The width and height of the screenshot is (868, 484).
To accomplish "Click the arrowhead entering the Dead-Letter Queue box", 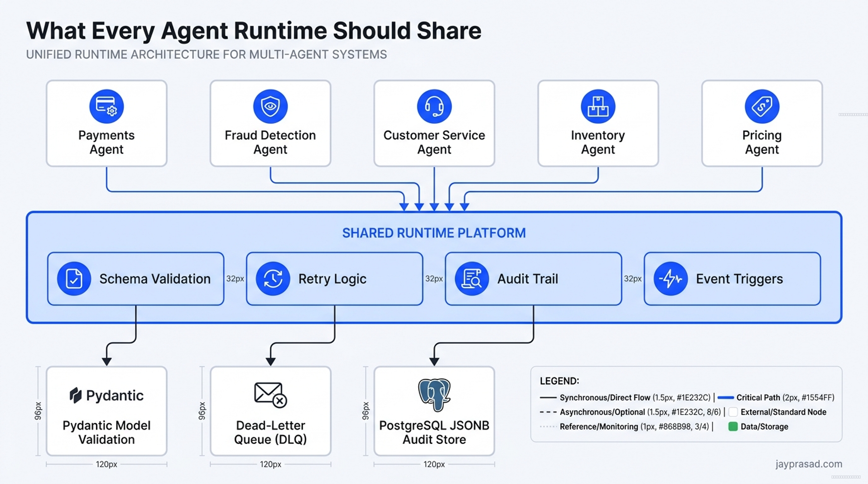I will click(x=270, y=362).
